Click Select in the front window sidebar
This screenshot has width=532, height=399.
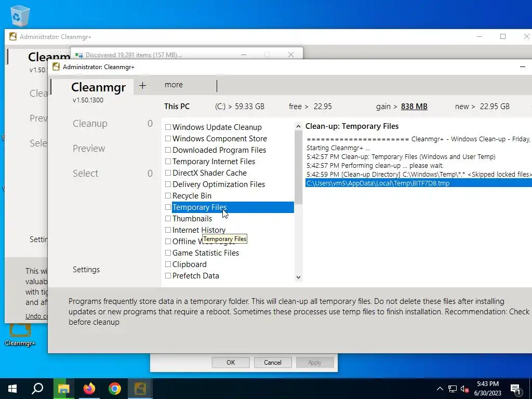tap(86, 174)
